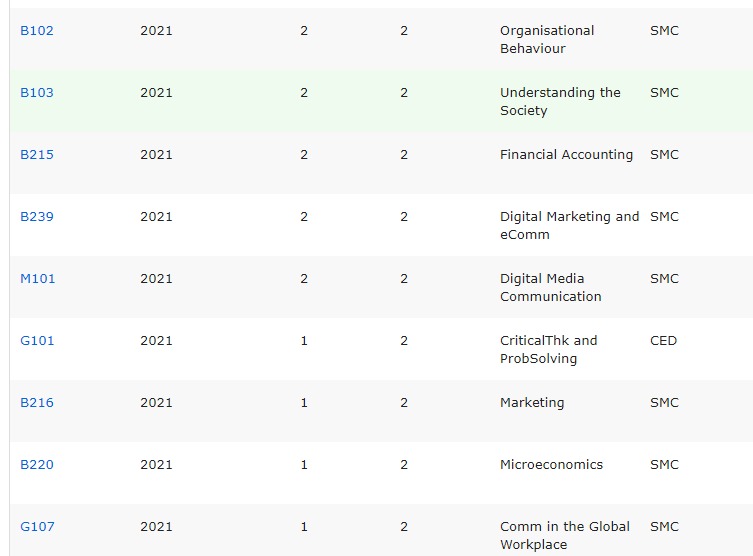Click the Financial Accounting module name

coord(566,155)
